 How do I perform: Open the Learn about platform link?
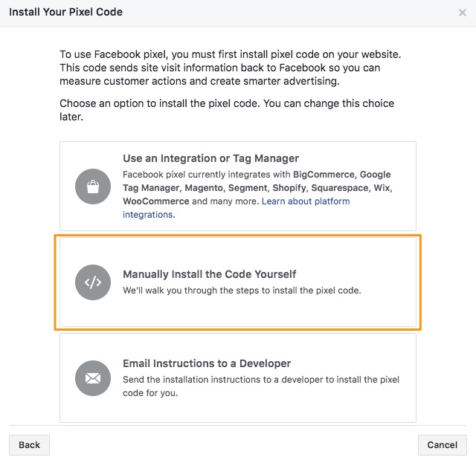click(306, 201)
